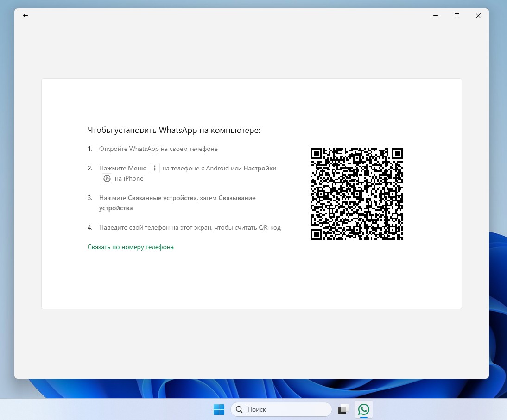The height and width of the screenshot is (420, 507).
Task: Click text 'на iPhone'
Action: click(x=129, y=179)
